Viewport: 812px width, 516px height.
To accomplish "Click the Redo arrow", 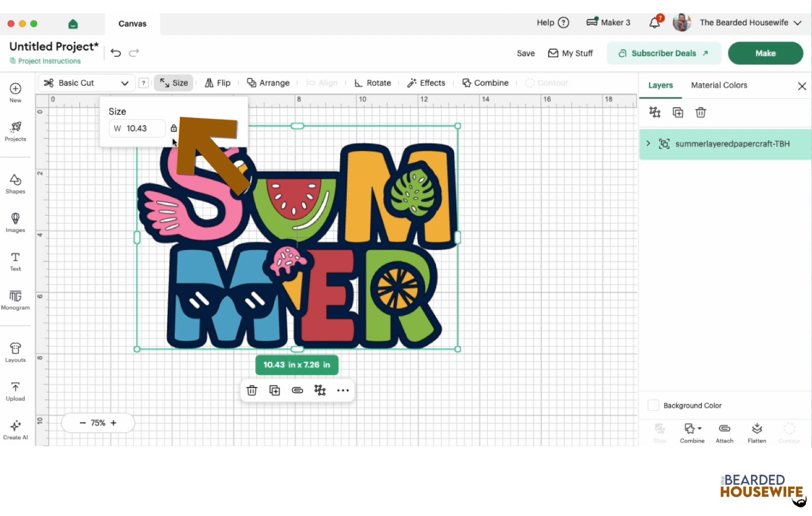I will pos(134,53).
